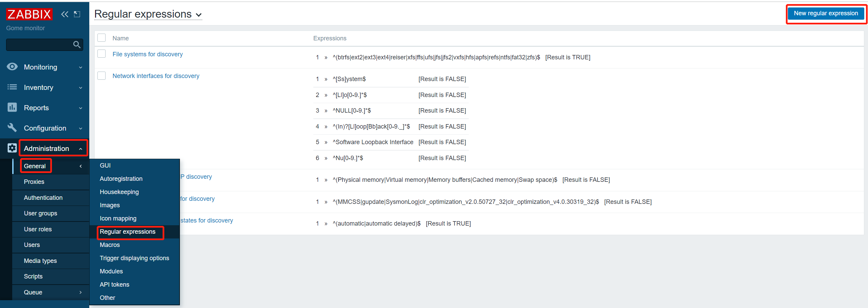
Task: Select the Monitoring eye icon in sidebar
Action: [x=12, y=67]
